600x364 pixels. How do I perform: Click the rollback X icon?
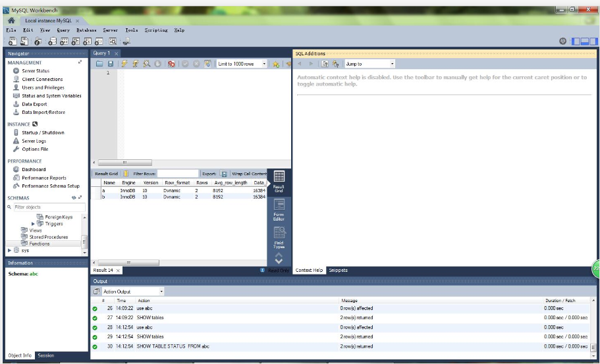coord(196,64)
